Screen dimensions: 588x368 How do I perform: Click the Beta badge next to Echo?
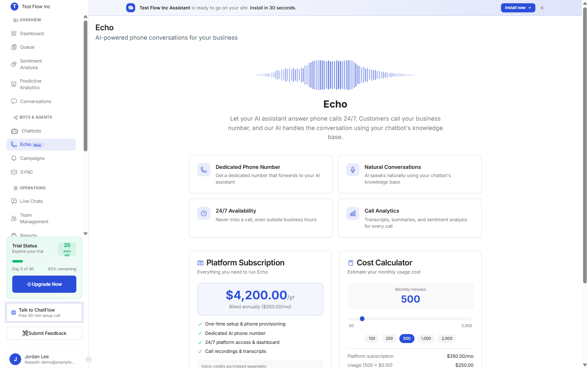[x=37, y=145]
